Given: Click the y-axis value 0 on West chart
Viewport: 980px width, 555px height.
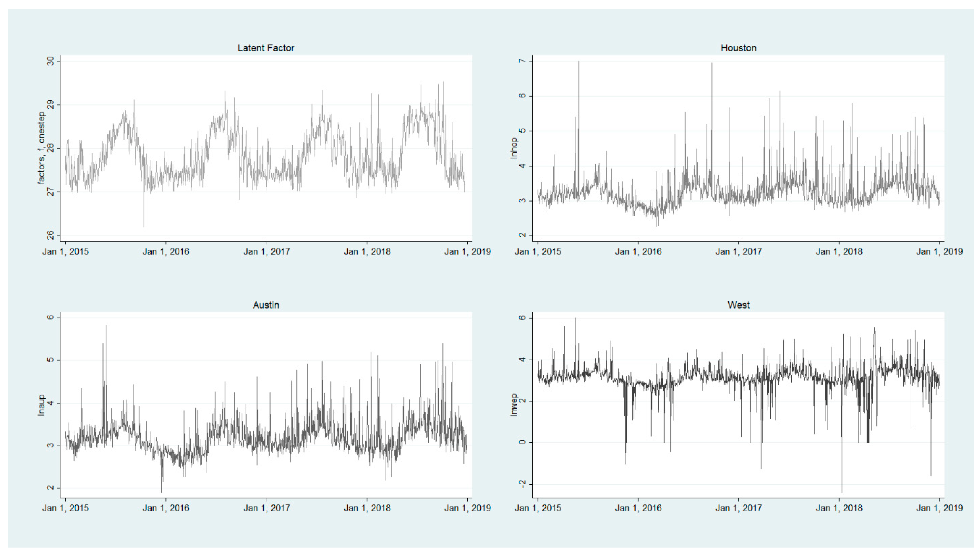Looking at the screenshot, I should pyautogui.click(x=523, y=442).
